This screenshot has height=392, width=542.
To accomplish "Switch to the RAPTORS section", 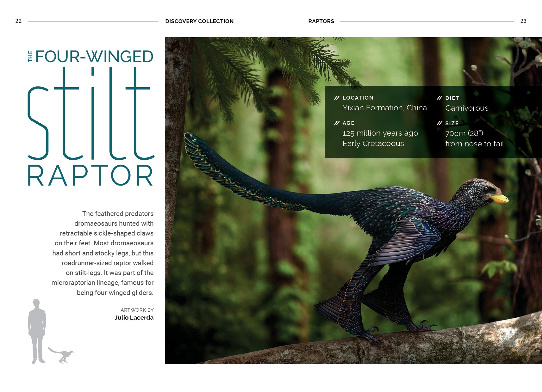I will (x=321, y=21).
